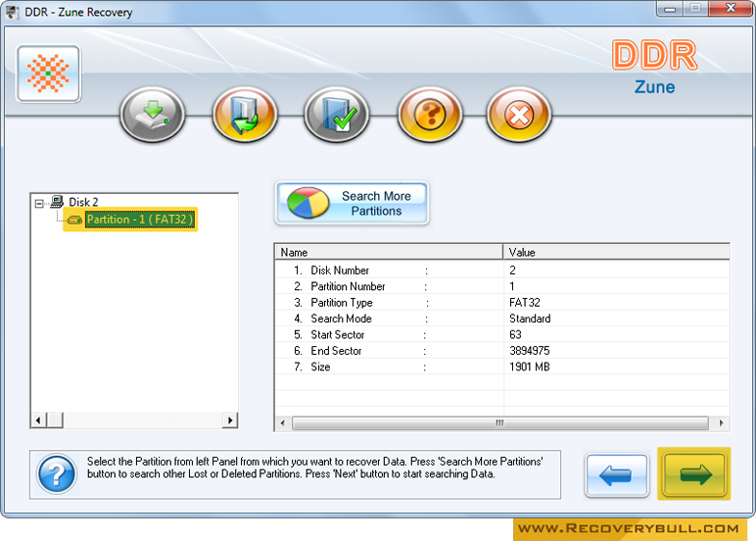Click the drive download toolbar icon
Viewport: 756px width, 541px height.
pyautogui.click(x=153, y=115)
